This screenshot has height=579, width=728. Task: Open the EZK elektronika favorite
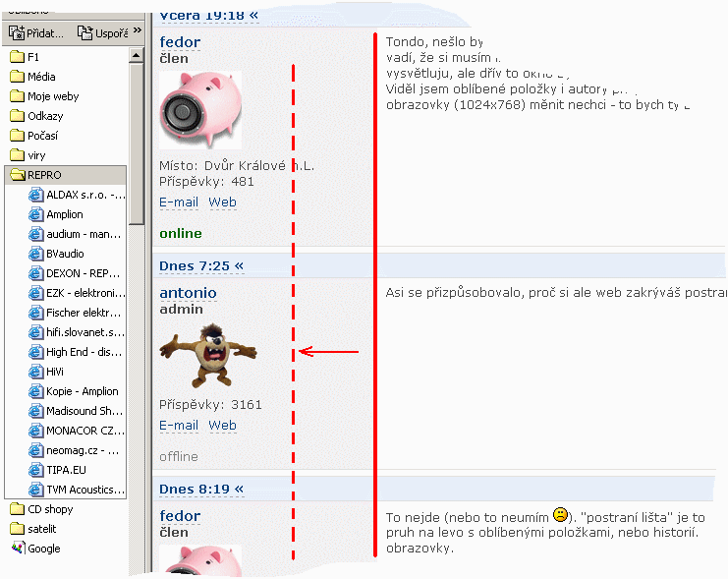[x=77, y=293]
